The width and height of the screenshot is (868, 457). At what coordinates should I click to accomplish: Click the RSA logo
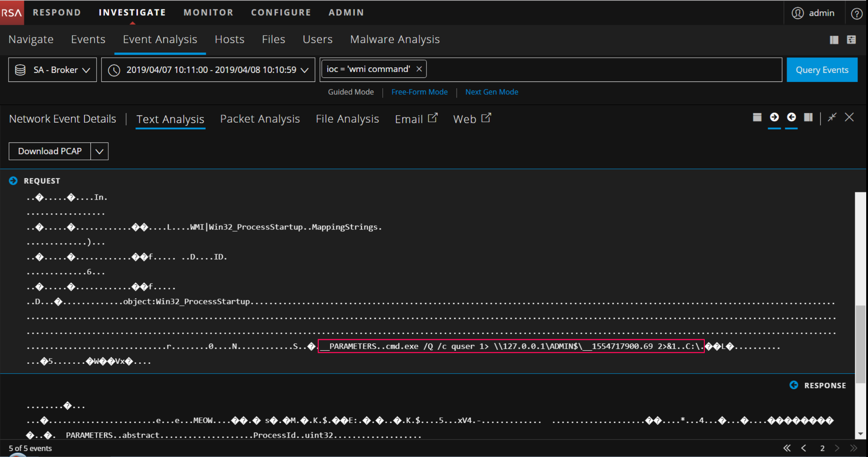pyautogui.click(x=12, y=13)
